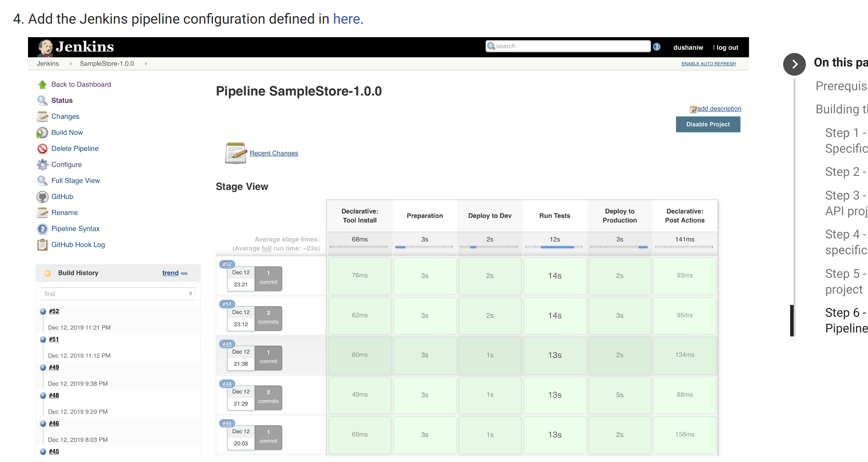868x462 pixels.
Task: Open the Status page
Action: tap(62, 101)
